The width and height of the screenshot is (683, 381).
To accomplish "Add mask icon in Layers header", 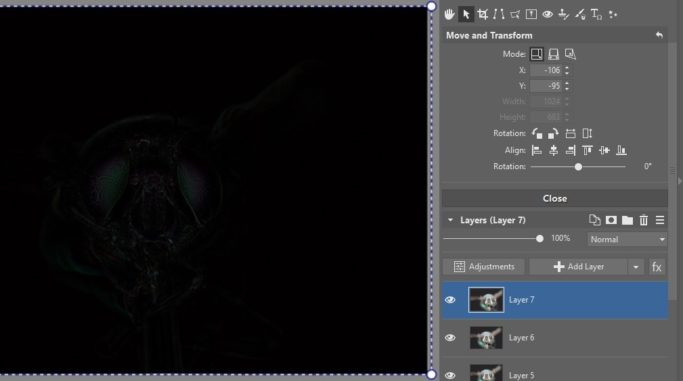I will click(611, 220).
